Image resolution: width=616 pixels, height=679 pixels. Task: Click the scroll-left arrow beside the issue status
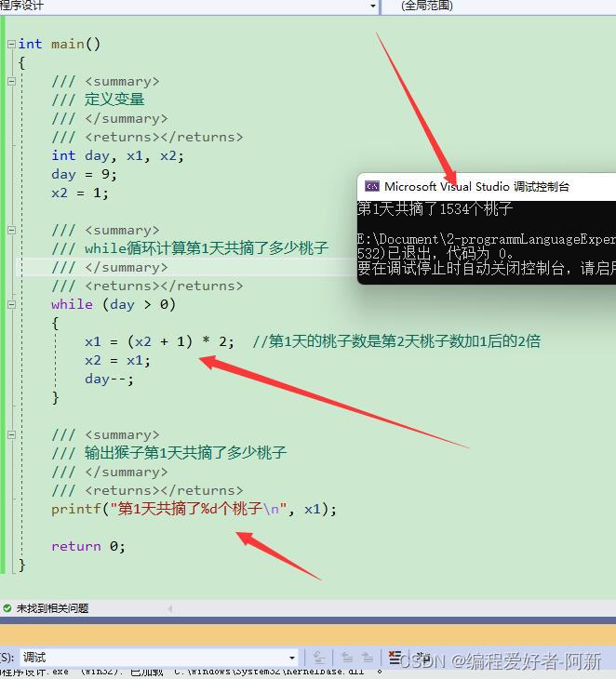click(x=169, y=608)
